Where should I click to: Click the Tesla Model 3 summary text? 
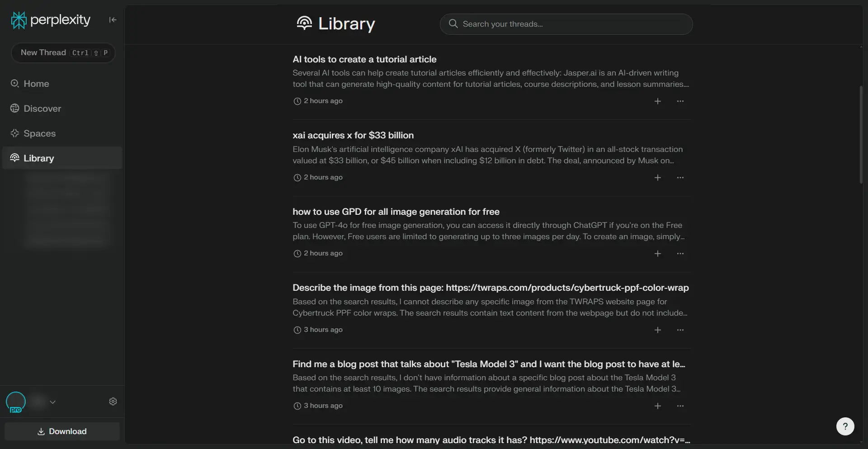486,383
